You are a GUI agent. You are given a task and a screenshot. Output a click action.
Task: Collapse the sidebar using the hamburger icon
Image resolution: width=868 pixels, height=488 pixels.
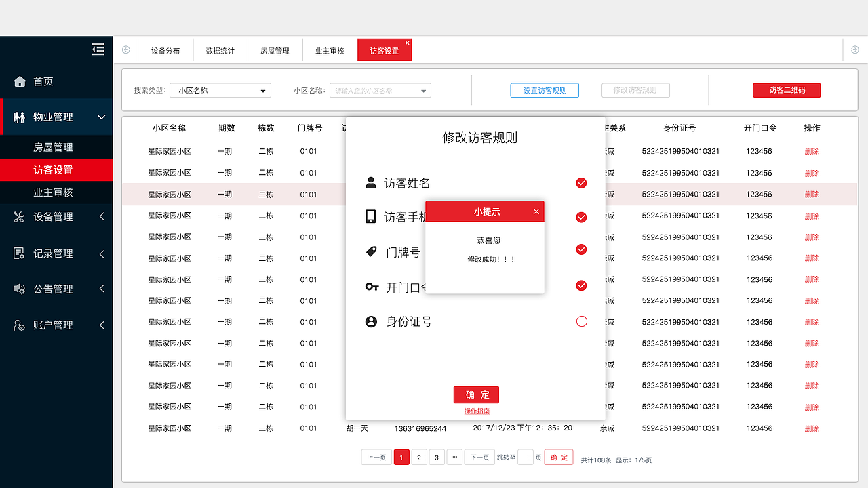pos(98,49)
